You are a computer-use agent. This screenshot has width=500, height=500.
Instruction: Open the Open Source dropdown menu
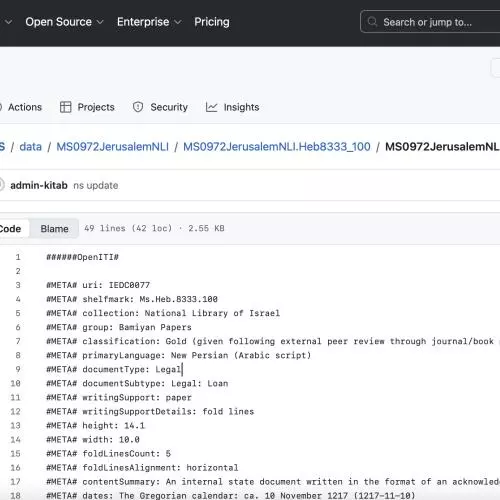click(64, 22)
